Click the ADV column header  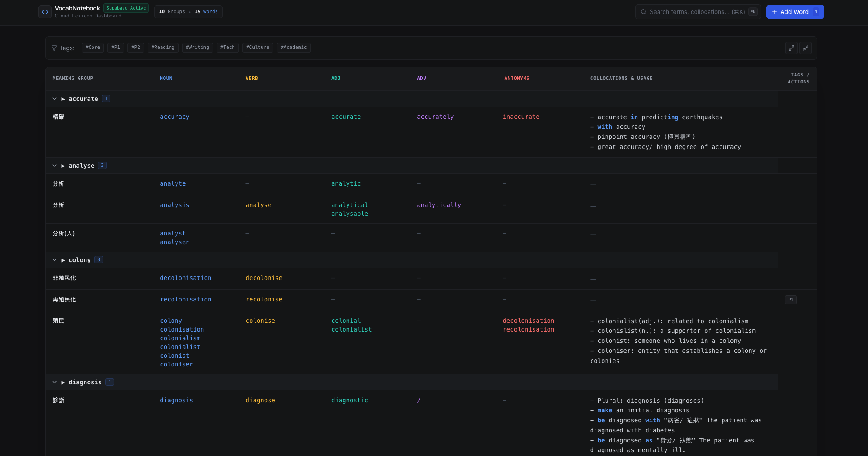(x=421, y=79)
